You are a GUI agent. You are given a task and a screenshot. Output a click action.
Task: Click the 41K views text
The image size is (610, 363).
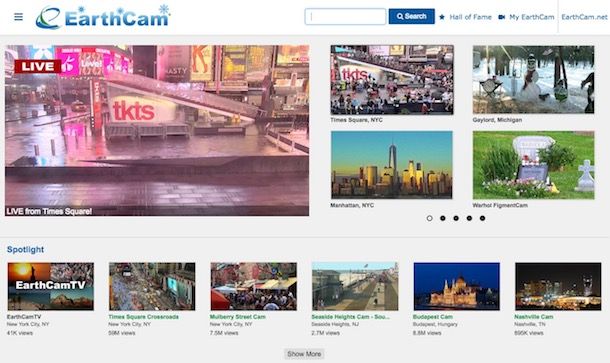pos(20,333)
